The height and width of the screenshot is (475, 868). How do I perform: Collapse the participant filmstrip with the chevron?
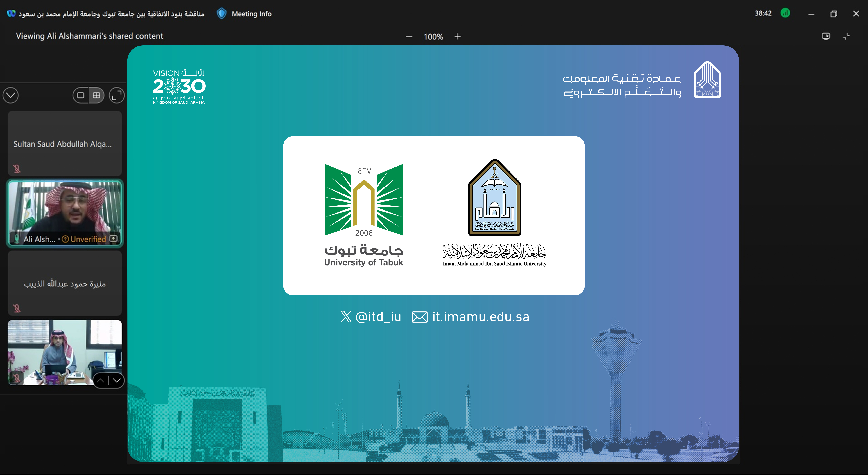(x=10, y=95)
